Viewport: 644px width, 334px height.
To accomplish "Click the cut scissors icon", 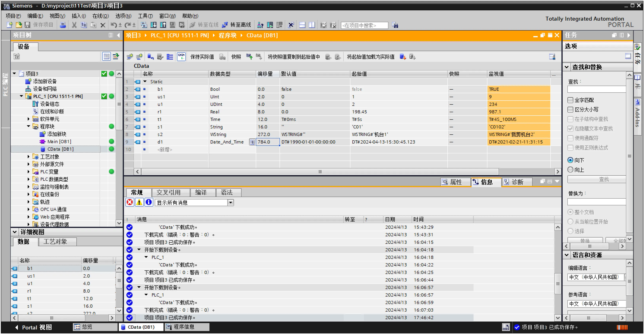I will point(74,25).
